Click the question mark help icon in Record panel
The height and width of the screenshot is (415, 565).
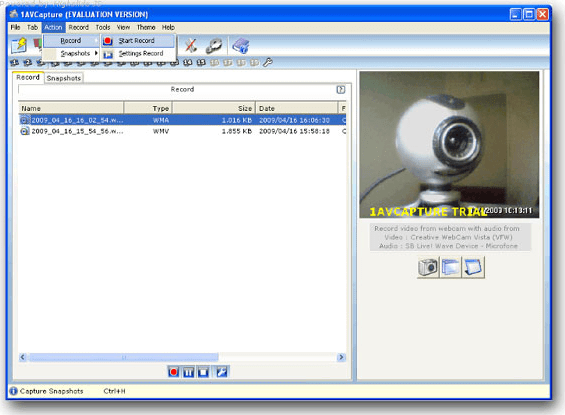pos(341,89)
